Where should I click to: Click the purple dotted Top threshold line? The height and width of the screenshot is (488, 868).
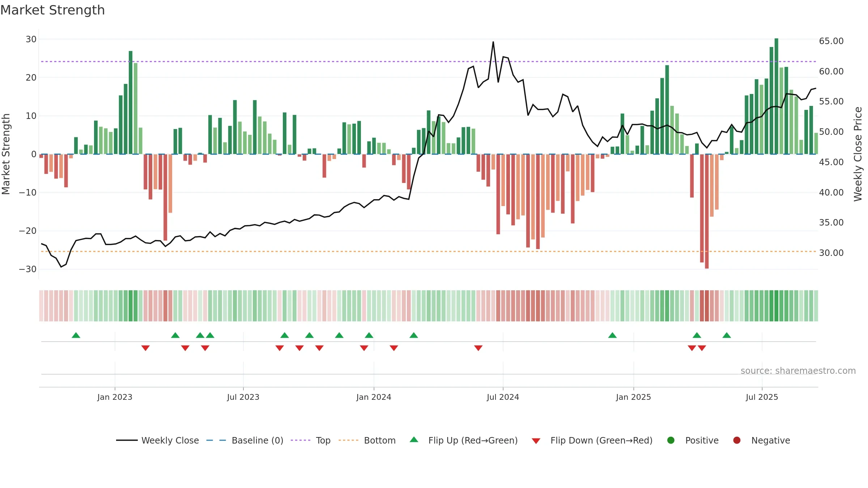tap(429, 61)
